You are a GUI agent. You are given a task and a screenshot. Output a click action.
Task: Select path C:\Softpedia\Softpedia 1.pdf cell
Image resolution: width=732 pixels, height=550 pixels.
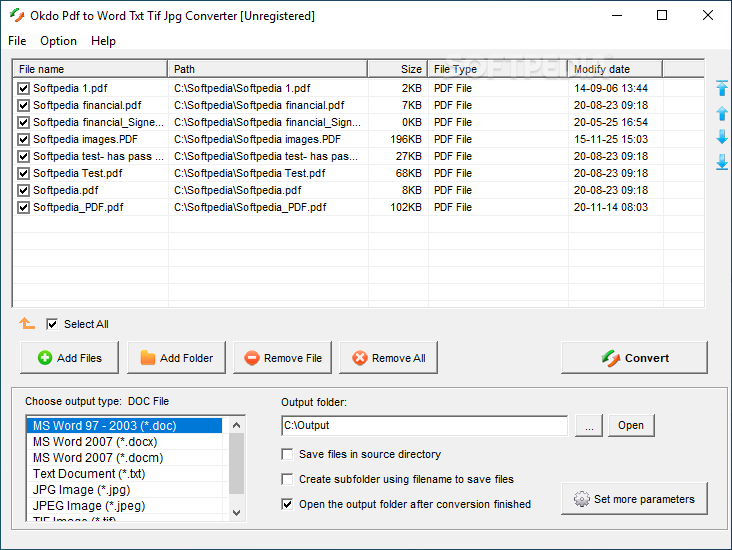268,88
